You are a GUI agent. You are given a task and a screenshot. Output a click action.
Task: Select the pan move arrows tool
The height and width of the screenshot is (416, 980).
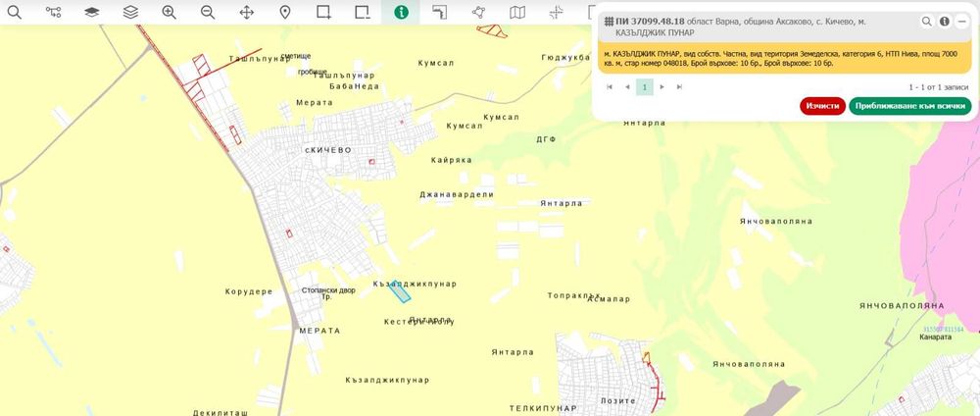(246, 12)
